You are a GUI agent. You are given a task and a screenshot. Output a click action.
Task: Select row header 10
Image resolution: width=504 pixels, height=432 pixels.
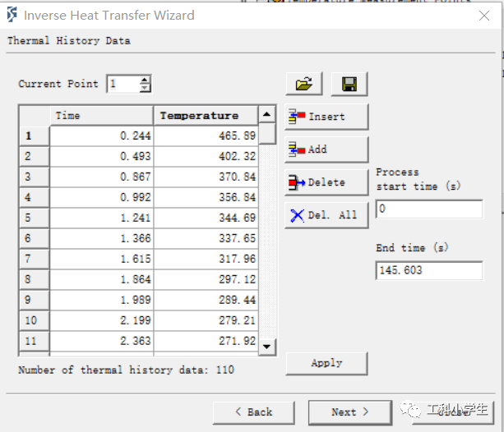pyautogui.click(x=35, y=321)
